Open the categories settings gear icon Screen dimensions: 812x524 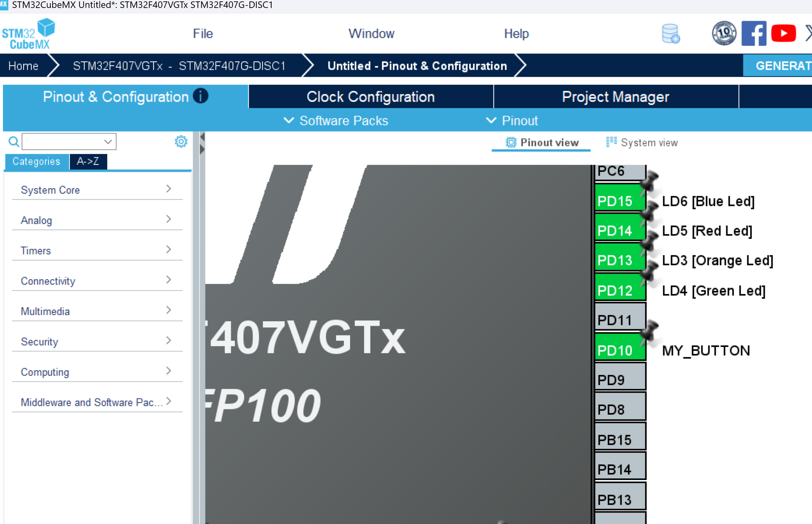click(181, 141)
